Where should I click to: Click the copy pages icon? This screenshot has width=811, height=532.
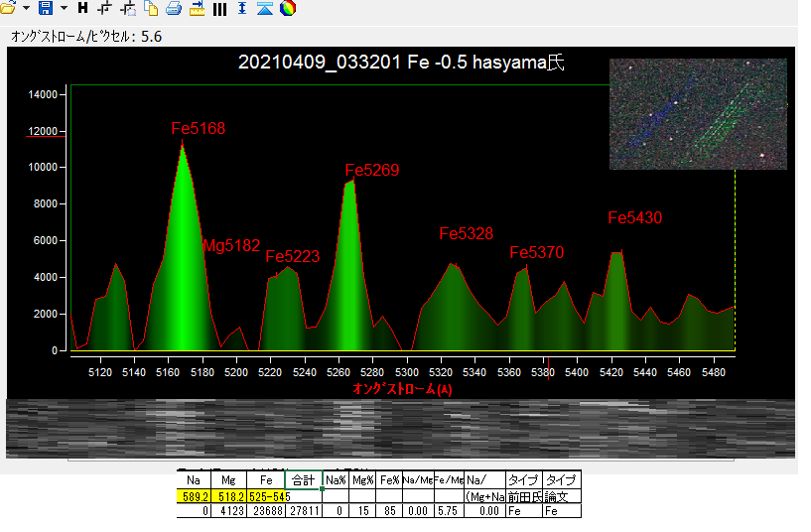point(151,8)
